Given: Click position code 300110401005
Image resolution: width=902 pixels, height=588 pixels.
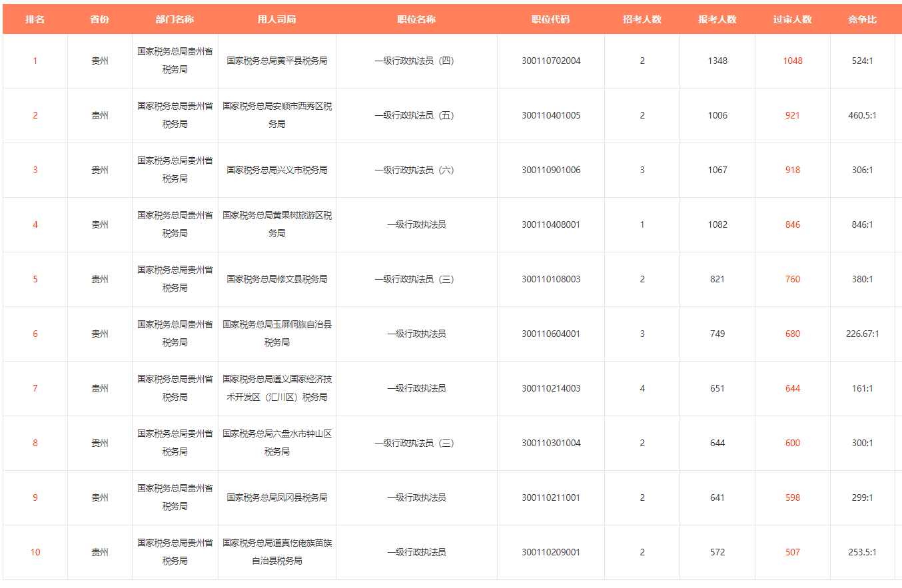Looking at the screenshot, I should [551, 115].
